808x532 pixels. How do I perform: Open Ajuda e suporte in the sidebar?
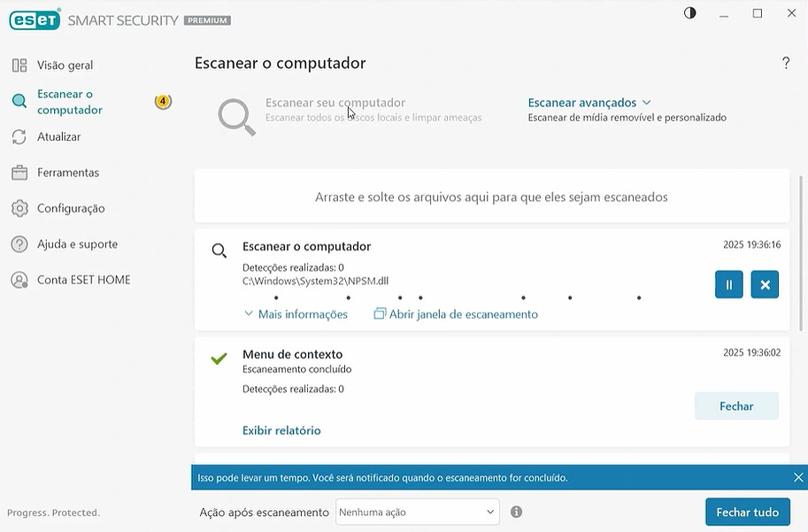point(77,243)
